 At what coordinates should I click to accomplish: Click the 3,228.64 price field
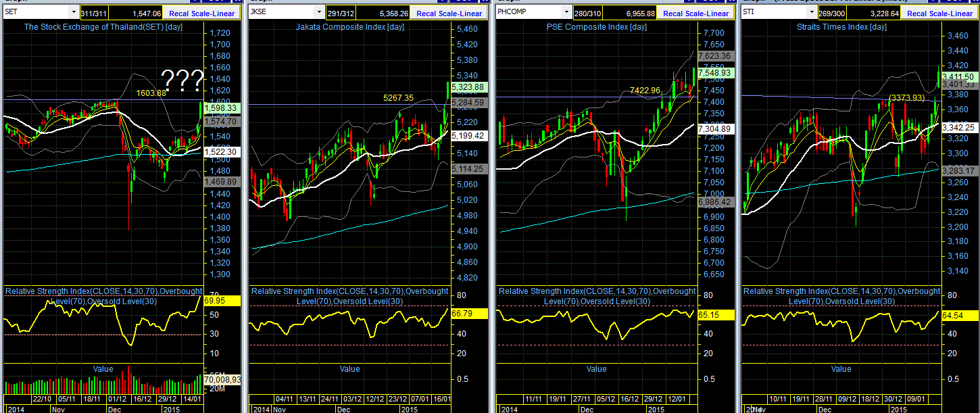[875, 13]
